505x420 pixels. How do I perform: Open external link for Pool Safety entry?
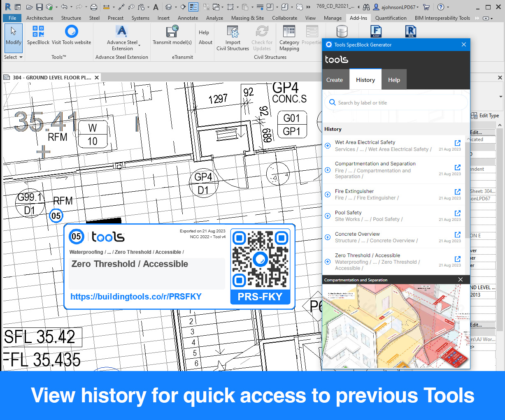pyautogui.click(x=457, y=213)
